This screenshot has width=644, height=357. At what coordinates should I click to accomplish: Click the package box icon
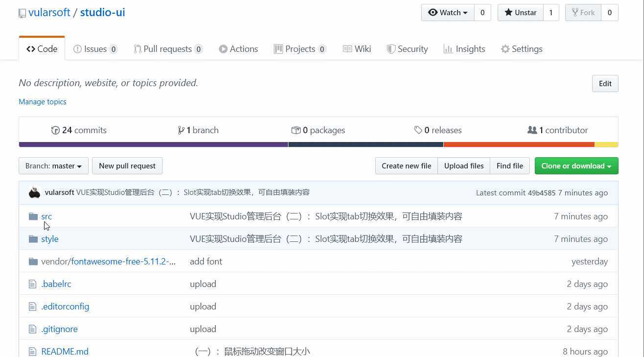(296, 130)
